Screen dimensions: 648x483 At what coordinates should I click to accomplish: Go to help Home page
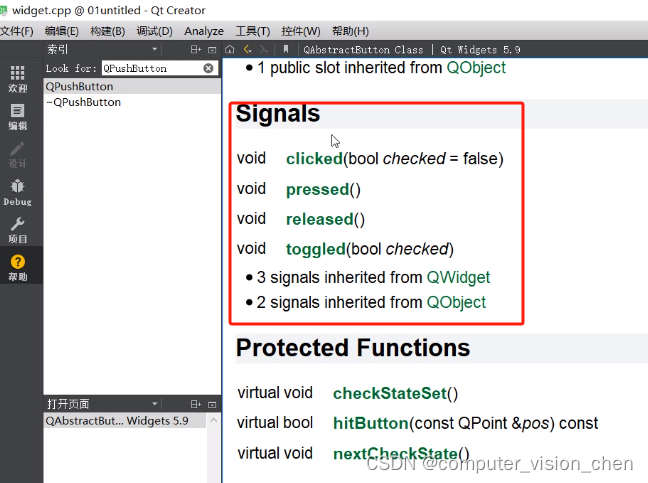tap(230, 50)
